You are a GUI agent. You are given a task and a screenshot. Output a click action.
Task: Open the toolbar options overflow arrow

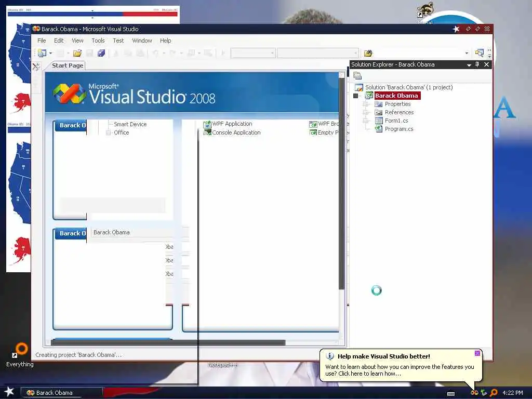pos(489,54)
